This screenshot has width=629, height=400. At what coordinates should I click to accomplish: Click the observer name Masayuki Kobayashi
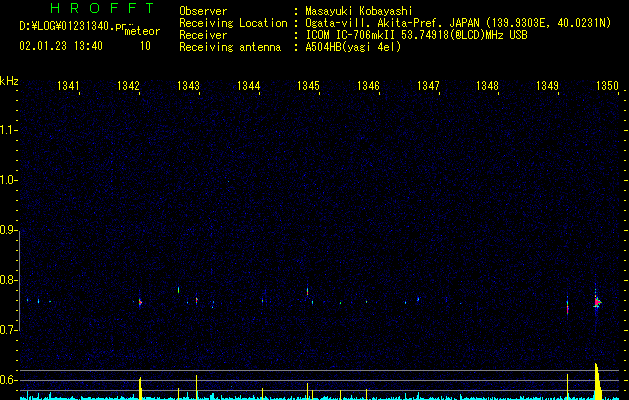click(359, 11)
